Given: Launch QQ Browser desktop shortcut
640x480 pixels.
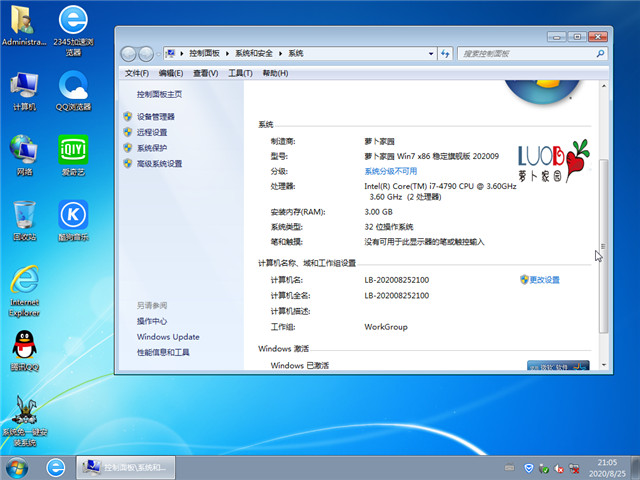Looking at the screenshot, I should click(x=73, y=91).
